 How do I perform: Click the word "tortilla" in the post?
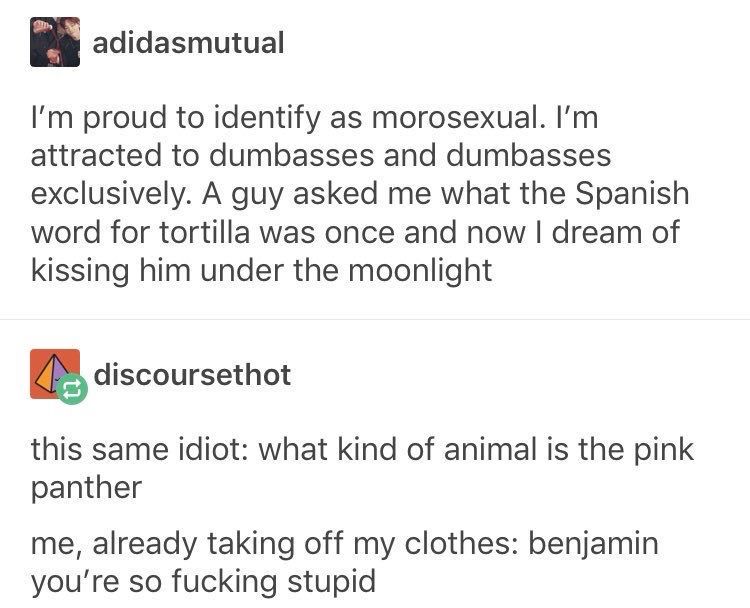[x=205, y=232]
